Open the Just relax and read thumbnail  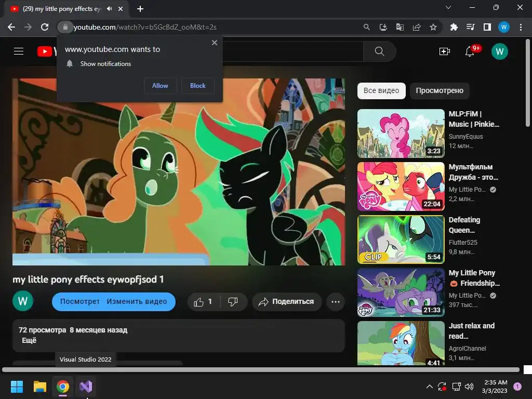coord(401,343)
